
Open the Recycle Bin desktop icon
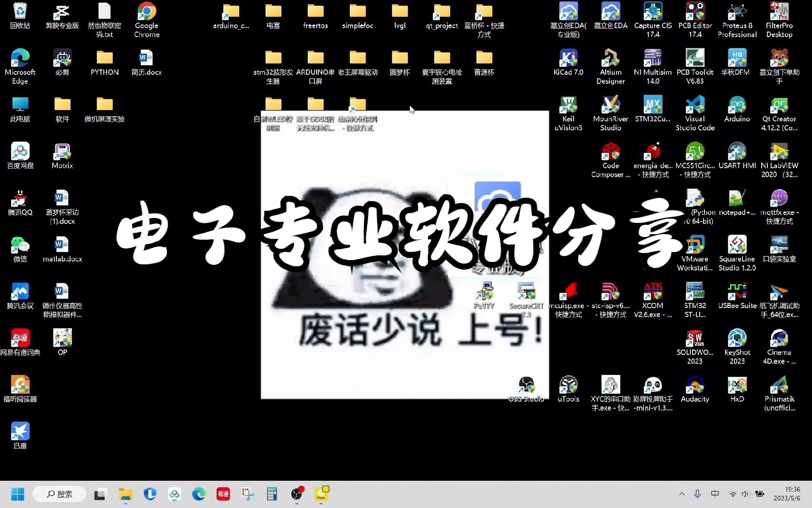pos(20,16)
